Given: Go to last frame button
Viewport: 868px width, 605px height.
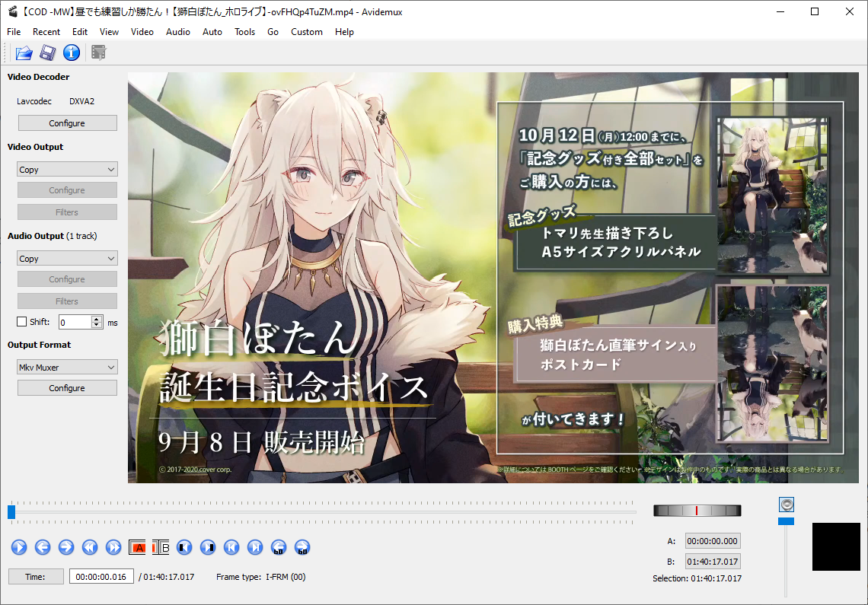Looking at the screenshot, I should tap(255, 547).
